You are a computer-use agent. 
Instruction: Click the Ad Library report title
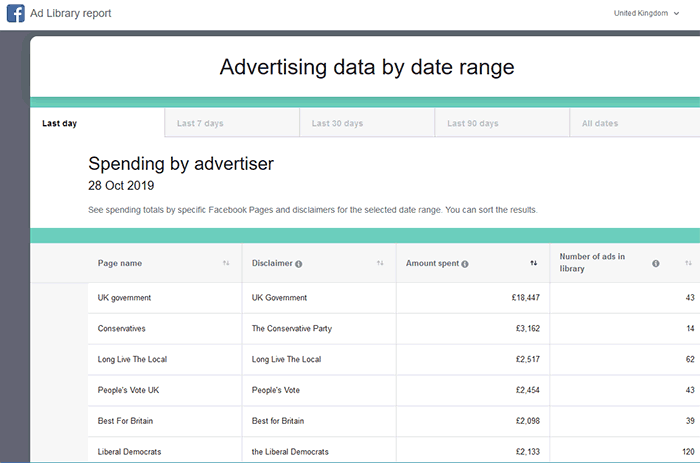tap(71, 13)
